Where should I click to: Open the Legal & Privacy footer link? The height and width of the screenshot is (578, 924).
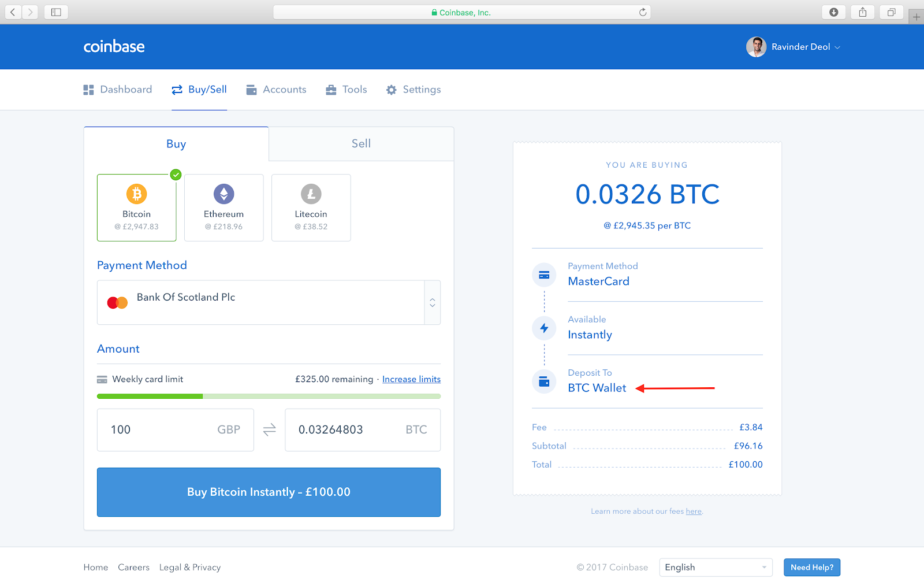(190, 568)
